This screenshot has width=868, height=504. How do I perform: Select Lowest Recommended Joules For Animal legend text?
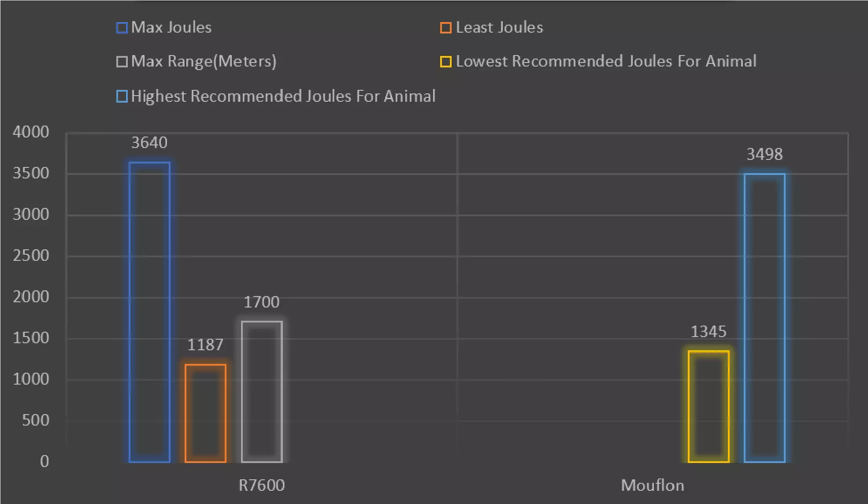pos(606,61)
